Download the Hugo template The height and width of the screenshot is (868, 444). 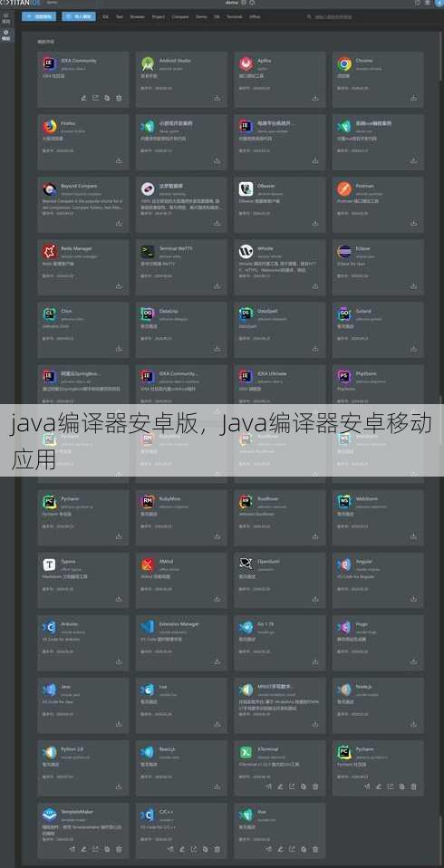tap(413, 661)
